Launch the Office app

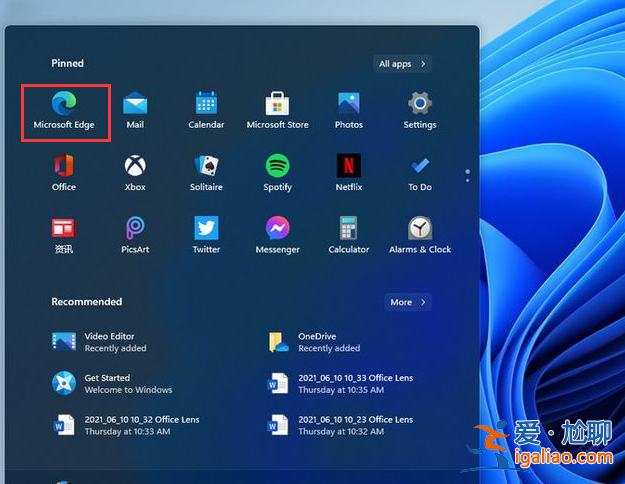64,173
